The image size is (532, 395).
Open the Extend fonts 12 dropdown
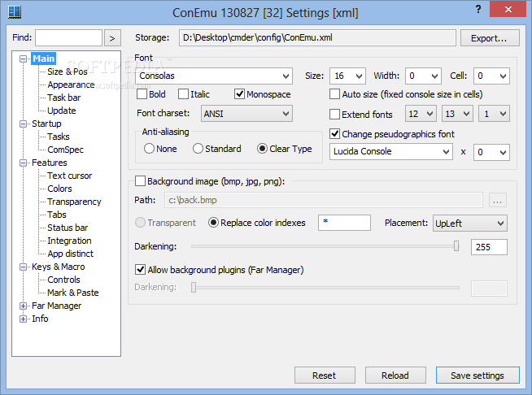coord(421,114)
